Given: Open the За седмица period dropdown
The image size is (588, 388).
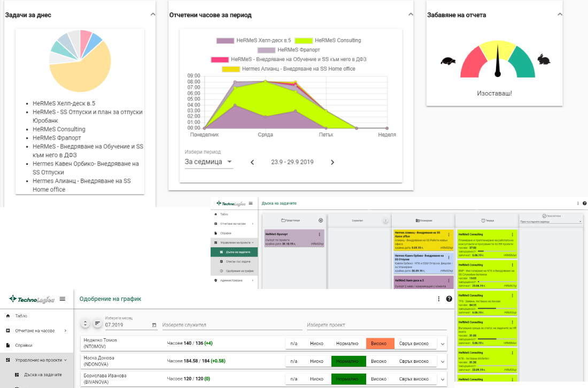Looking at the screenshot, I should click(x=208, y=162).
